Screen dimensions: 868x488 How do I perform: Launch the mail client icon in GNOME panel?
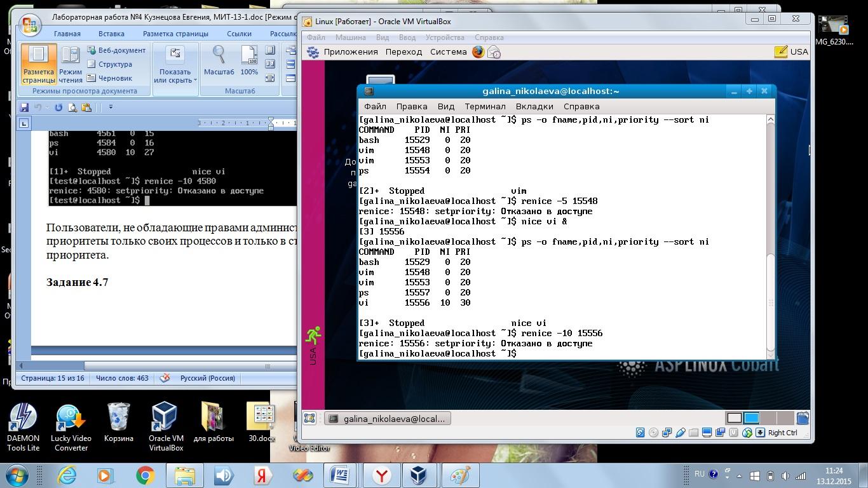click(494, 52)
